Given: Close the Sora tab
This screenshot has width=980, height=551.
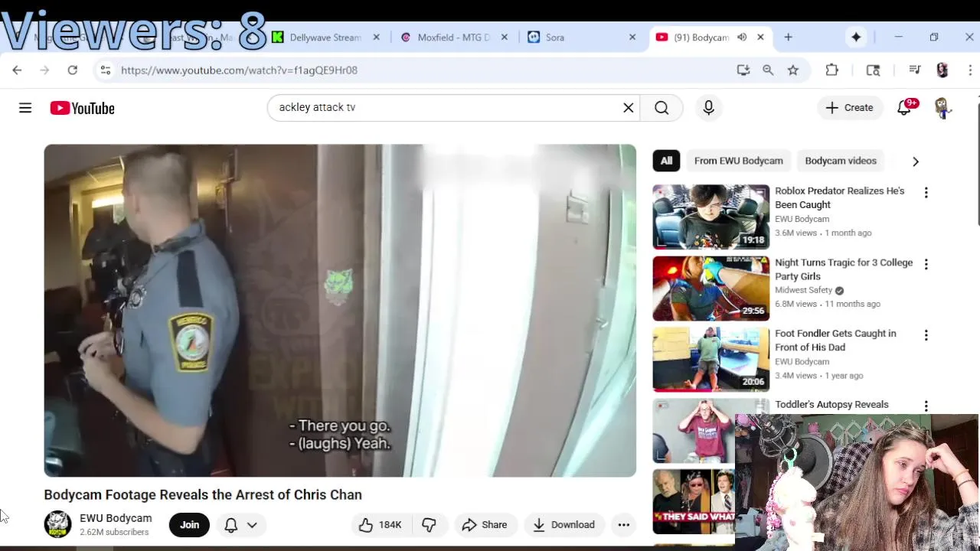Looking at the screenshot, I should click(632, 37).
